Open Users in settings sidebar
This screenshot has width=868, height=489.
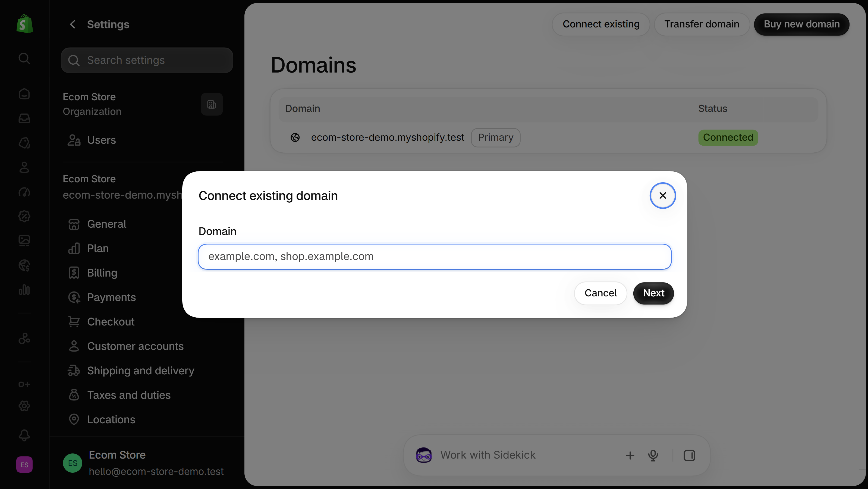(143, 140)
